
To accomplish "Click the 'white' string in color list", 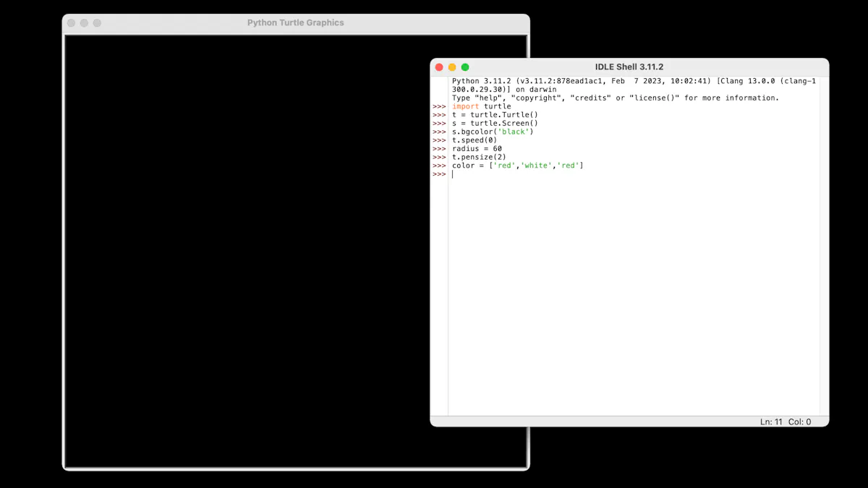I will [536, 166].
